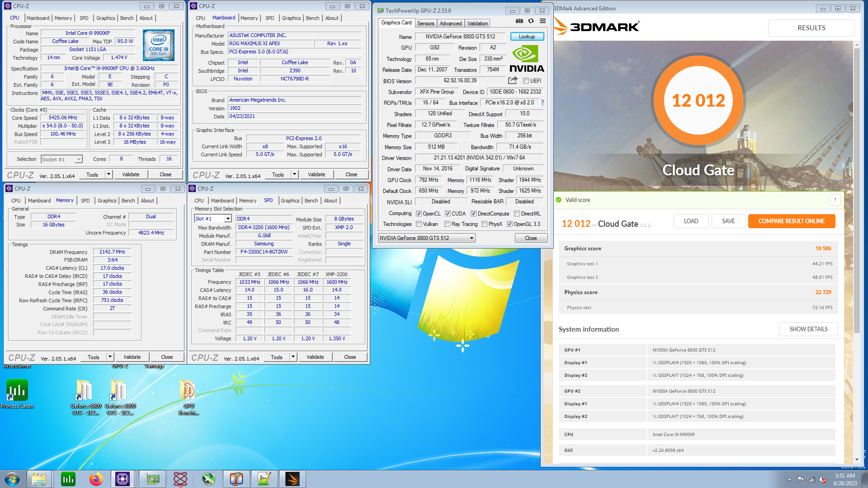This screenshot has width=868, height=488.
Task: Toggle the Vulkan checkbox
Action: point(419,224)
